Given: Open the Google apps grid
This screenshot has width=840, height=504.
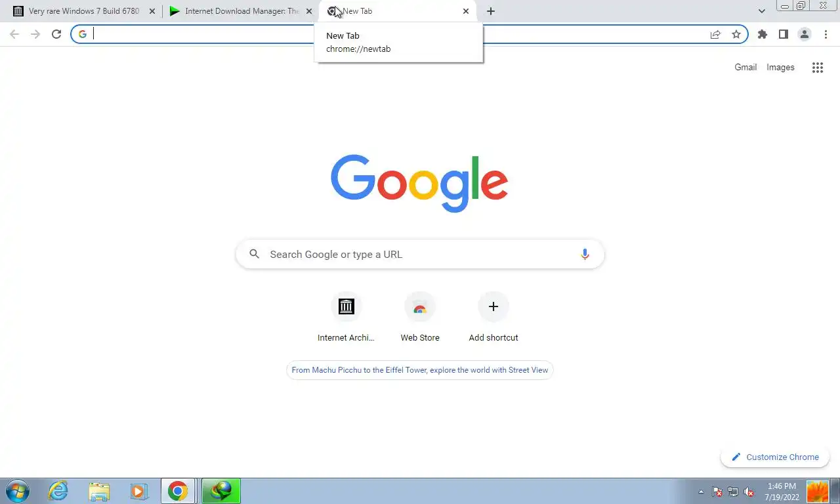Looking at the screenshot, I should point(817,67).
